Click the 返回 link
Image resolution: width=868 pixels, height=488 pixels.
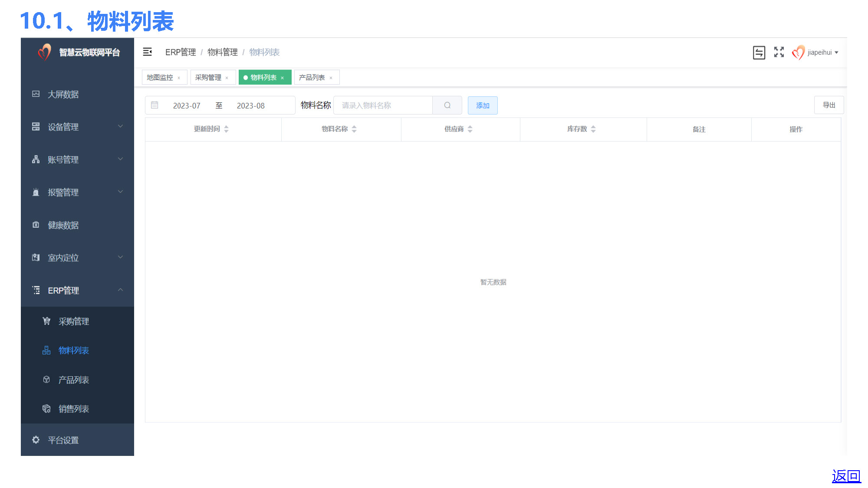click(846, 476)
